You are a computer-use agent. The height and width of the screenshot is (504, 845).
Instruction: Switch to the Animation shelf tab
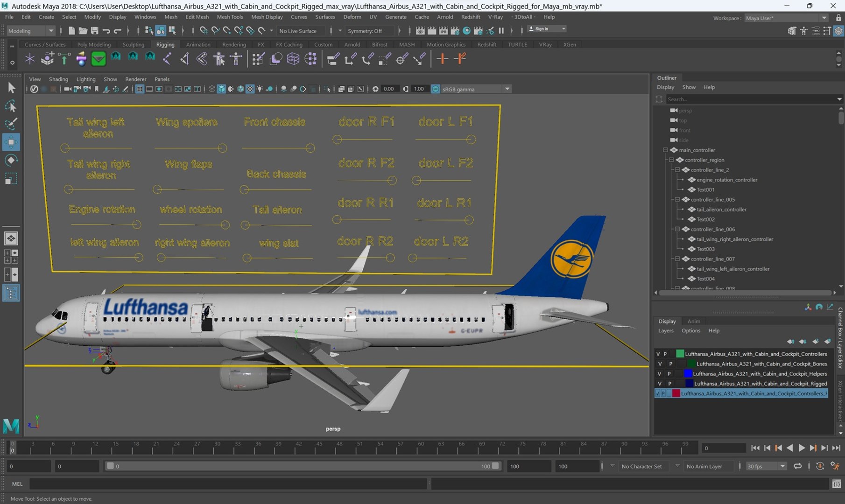(x=198, y=44)
